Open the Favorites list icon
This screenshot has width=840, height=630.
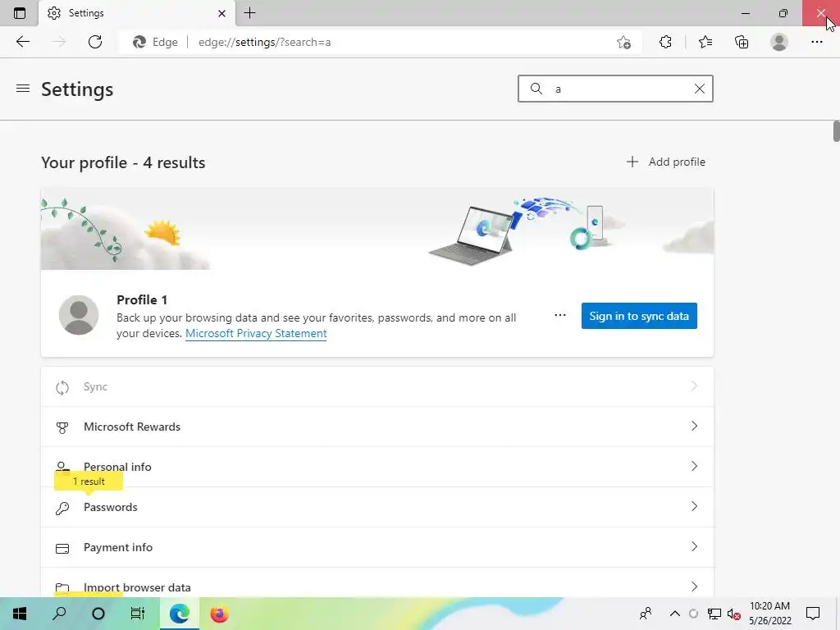tap(705, 42)
